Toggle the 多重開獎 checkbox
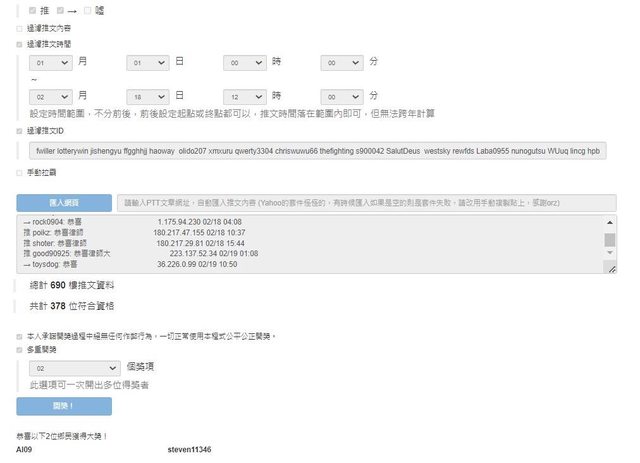Image resolution: width=640 pixels, height=463 pixels. 19,349
